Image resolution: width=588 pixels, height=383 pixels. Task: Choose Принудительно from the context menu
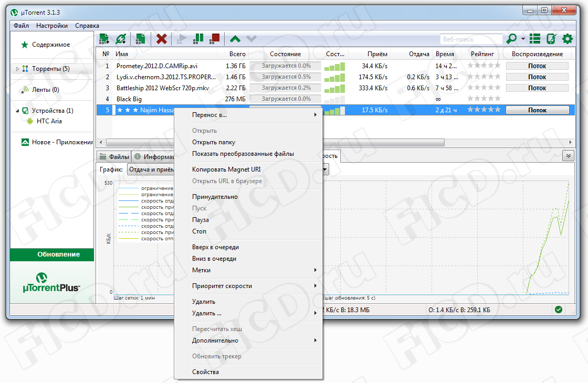point(248,197)
